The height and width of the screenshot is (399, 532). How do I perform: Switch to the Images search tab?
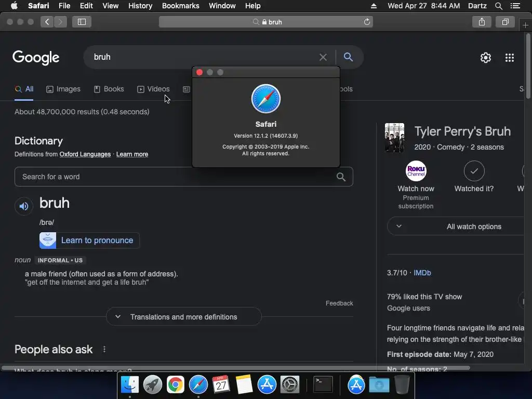63,89
